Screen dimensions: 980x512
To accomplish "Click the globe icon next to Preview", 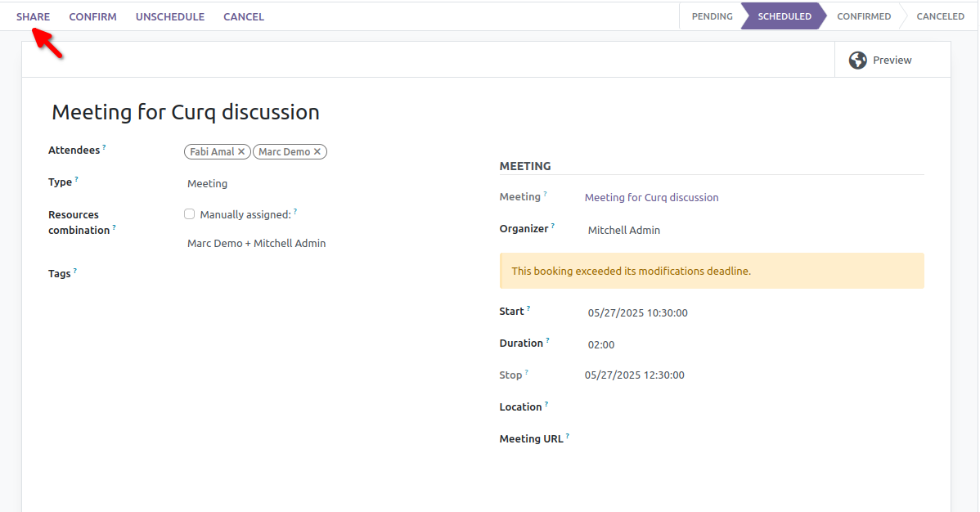I will point(857,60).
